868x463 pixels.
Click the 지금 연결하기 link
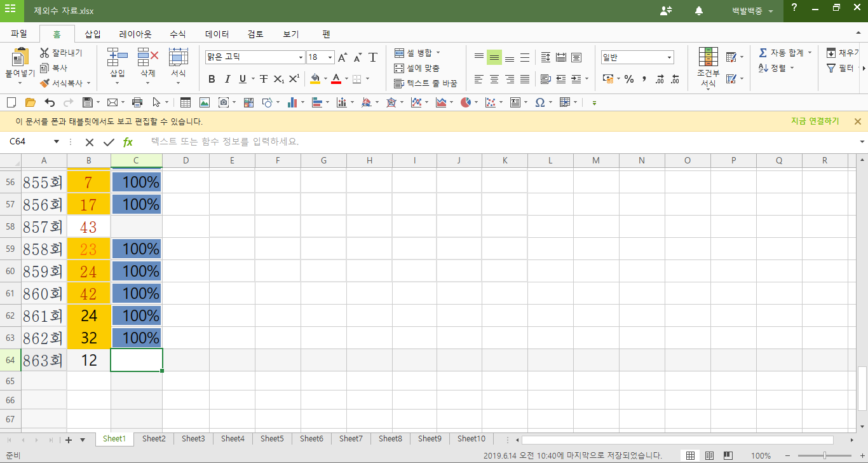pyautogui.click(x=815, y=121)
